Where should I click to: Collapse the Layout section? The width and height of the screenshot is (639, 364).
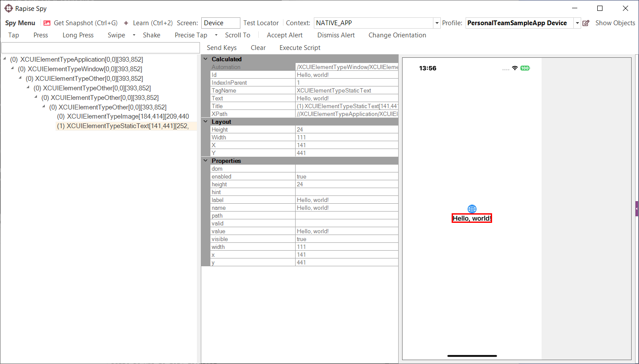point(206,122)
